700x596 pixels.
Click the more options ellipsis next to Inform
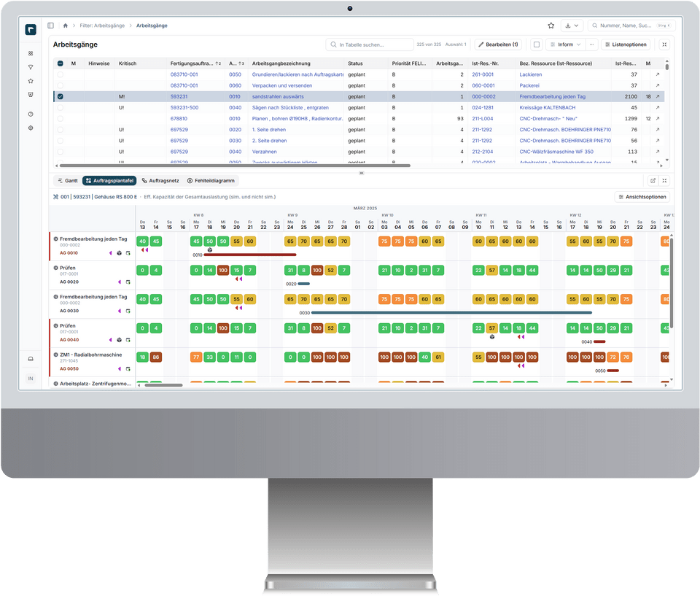(x=591, y=44)
